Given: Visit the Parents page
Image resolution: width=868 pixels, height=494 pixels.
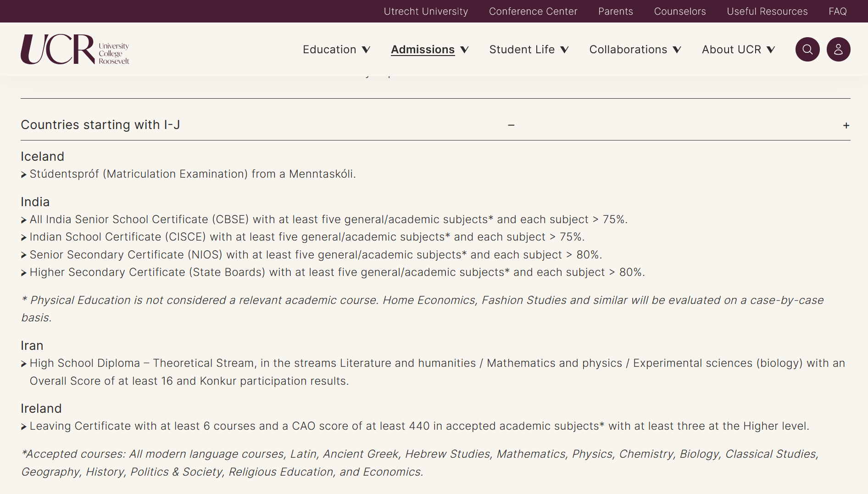Looking at the screenshot, I should click(616, 11).
